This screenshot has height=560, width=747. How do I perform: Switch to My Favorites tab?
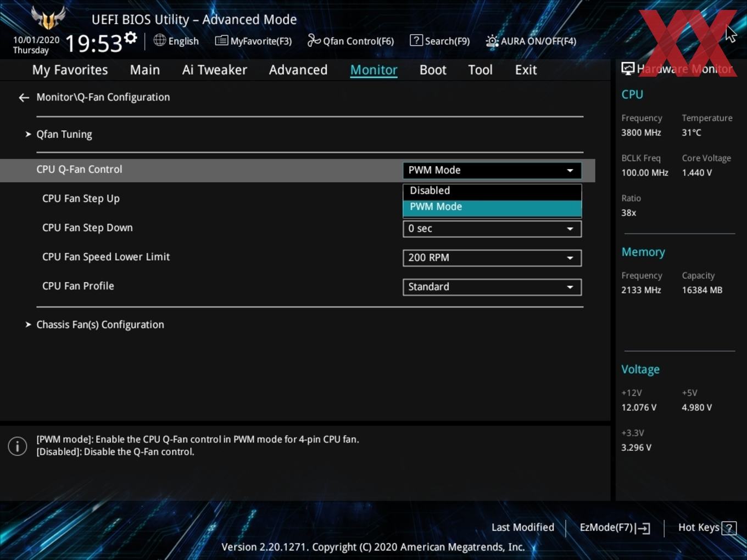tap(70, 70)
